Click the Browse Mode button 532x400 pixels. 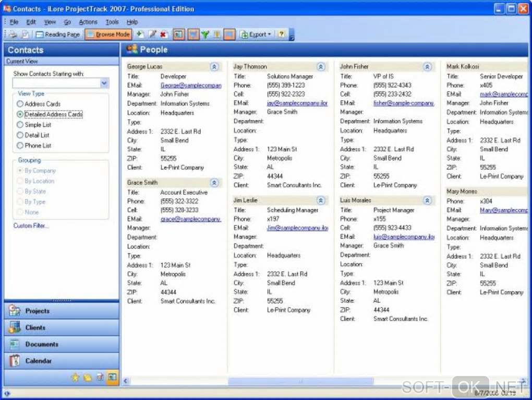tap(108, 34)
